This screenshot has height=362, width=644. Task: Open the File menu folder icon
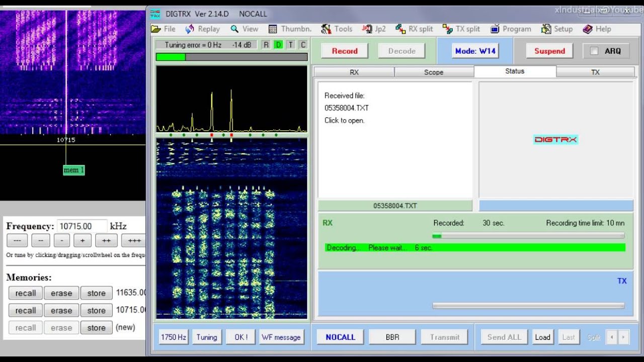click(x=156, y=29)
